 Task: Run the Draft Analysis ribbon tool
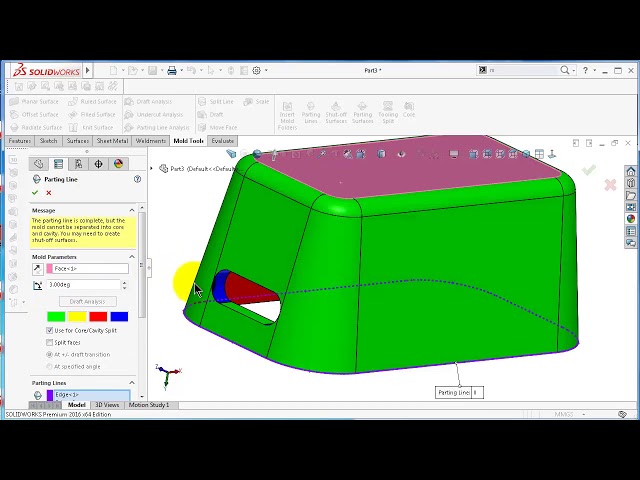click(x=149, y=102)
